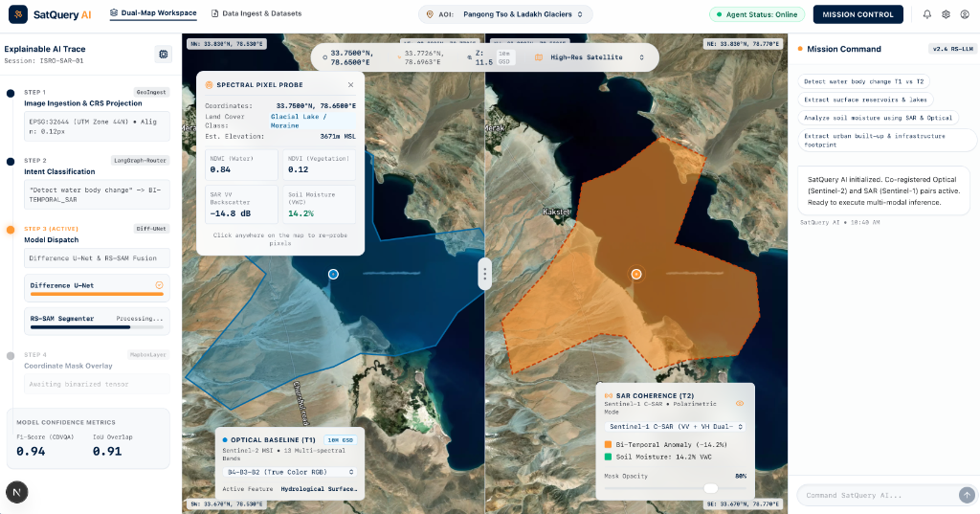Image resolution: width=980 pixels, height=514 pixels.
Task: Select Step 1 Image Ingestion & CRS Projection
Action: coord(83,103)
